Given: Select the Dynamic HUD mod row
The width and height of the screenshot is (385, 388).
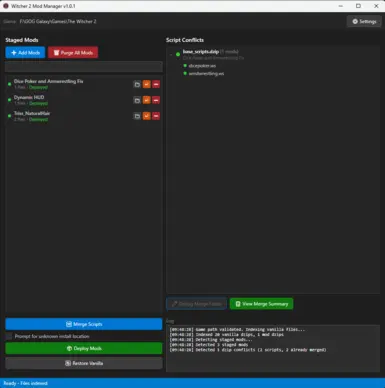Looking at the screenshot, I should 84,100.
